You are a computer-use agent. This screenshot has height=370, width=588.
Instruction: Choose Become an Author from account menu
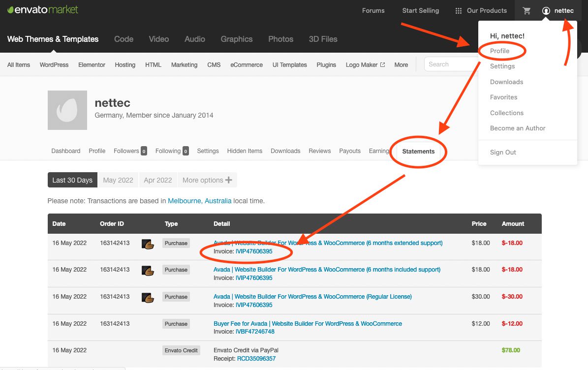tap(518, 128)
